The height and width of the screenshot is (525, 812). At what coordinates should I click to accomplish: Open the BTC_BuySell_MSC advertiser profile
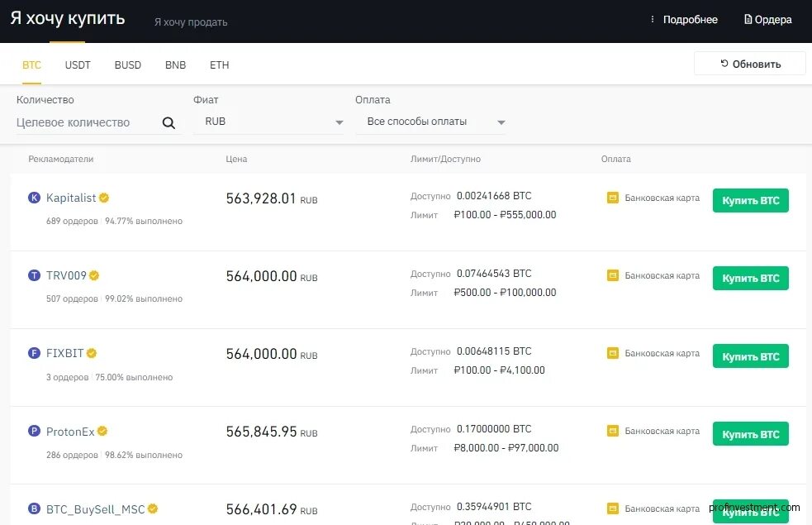point(95,509)
